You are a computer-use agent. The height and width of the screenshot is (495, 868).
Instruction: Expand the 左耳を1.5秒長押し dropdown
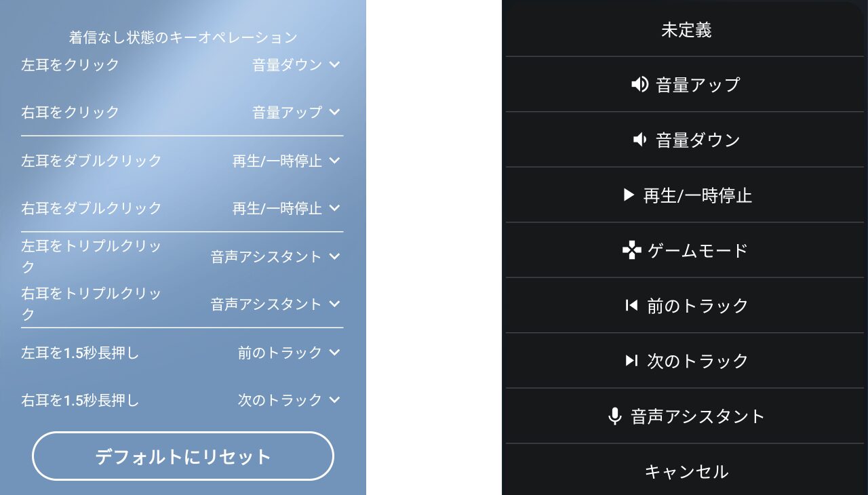point(289,353)
